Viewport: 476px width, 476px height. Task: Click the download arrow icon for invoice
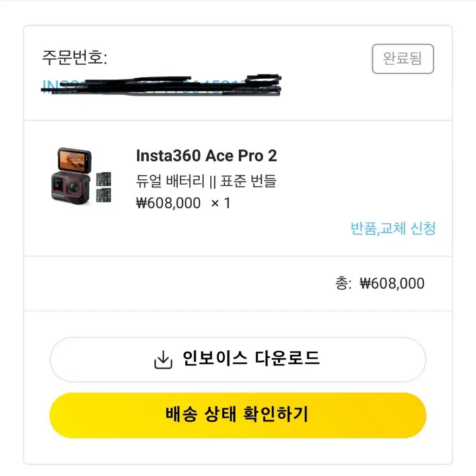click(x=163, y=360)
